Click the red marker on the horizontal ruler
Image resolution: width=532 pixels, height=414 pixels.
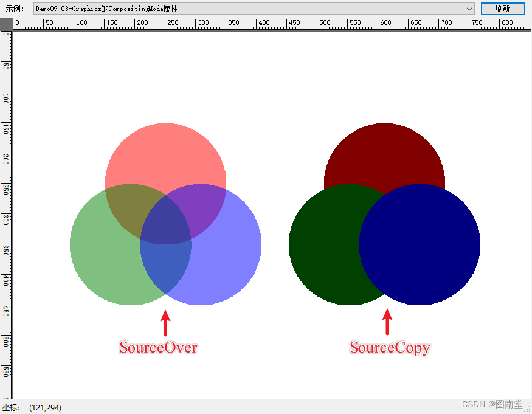pyautogui.click(x=78, y=23)
